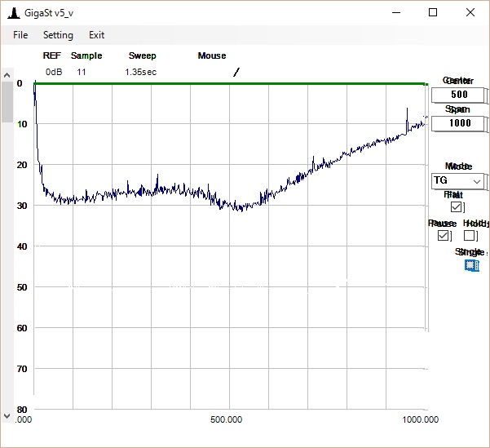
Task: Open the Setting menu
Action: [x=58, y=35]
